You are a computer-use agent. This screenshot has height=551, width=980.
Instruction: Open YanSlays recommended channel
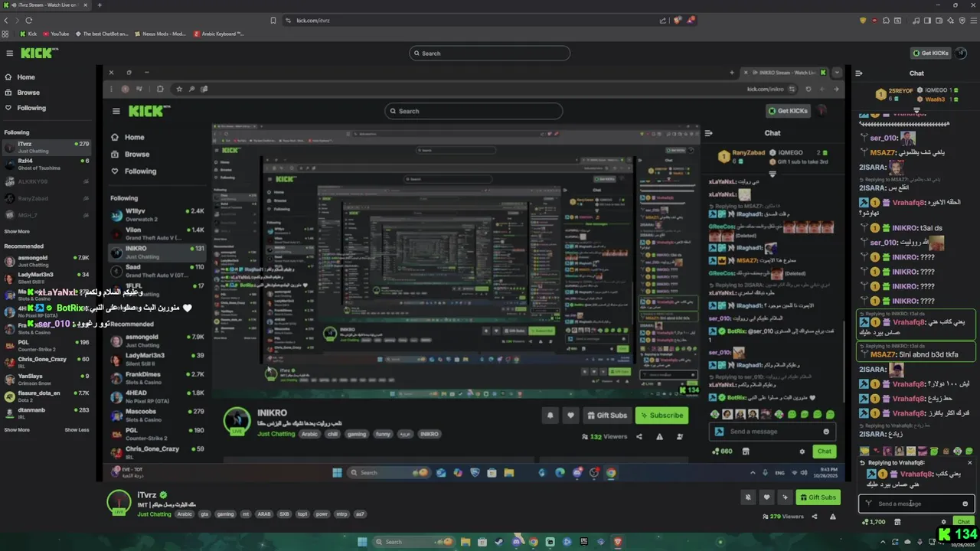click(46, 379)
